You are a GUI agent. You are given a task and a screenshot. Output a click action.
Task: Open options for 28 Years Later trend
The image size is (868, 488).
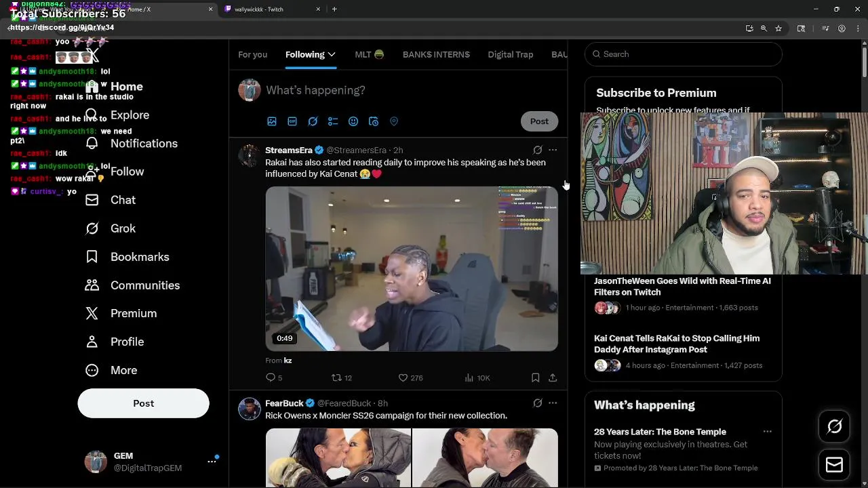(x=767, y=432)
